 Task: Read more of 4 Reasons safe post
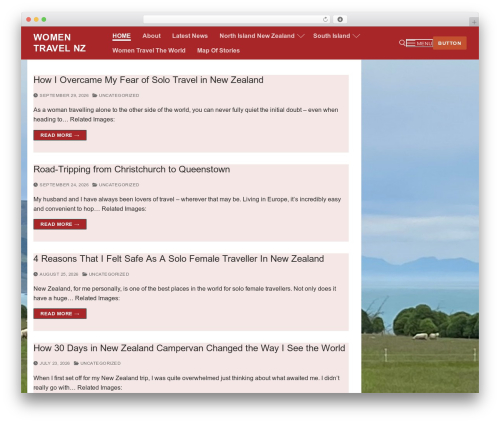60,314
